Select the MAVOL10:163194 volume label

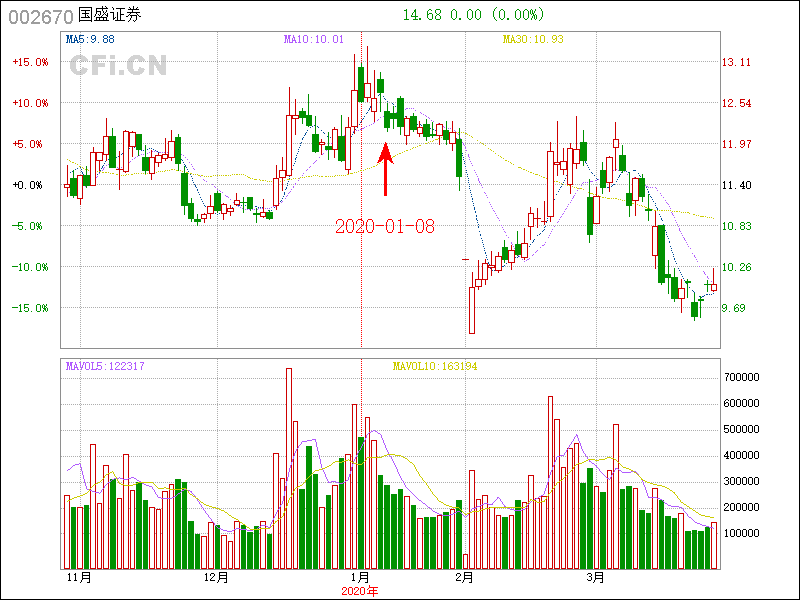point(435,366)
